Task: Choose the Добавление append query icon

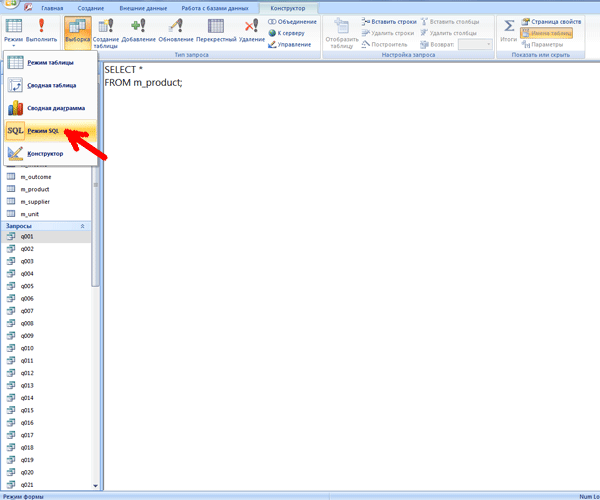Action: (138, 29)
